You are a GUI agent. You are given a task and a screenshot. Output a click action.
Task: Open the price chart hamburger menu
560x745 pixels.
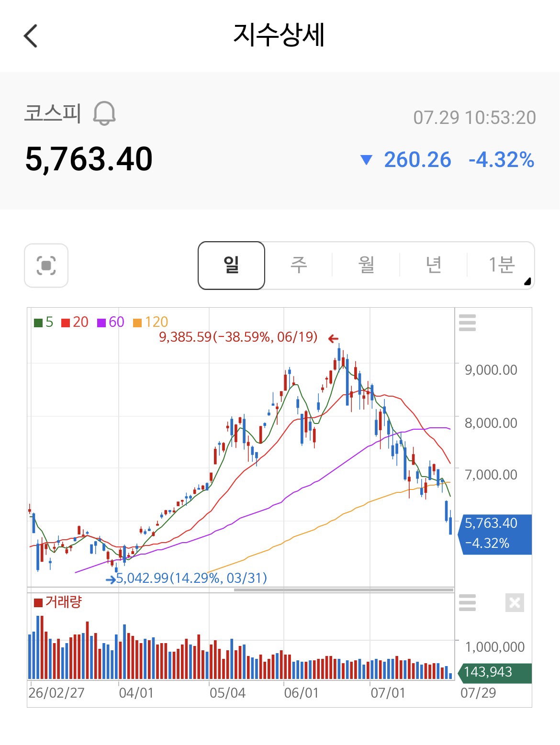467,323
